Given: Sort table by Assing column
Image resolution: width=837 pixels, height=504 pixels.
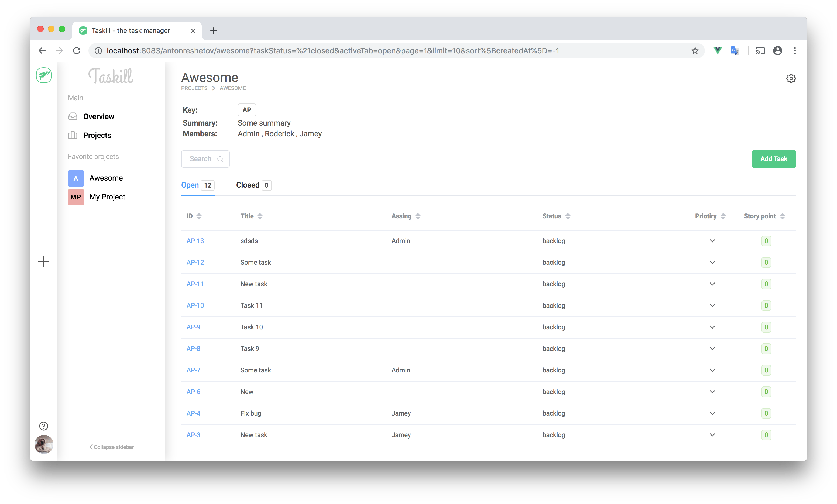Looking at the screenshot, I should [418, 216].
